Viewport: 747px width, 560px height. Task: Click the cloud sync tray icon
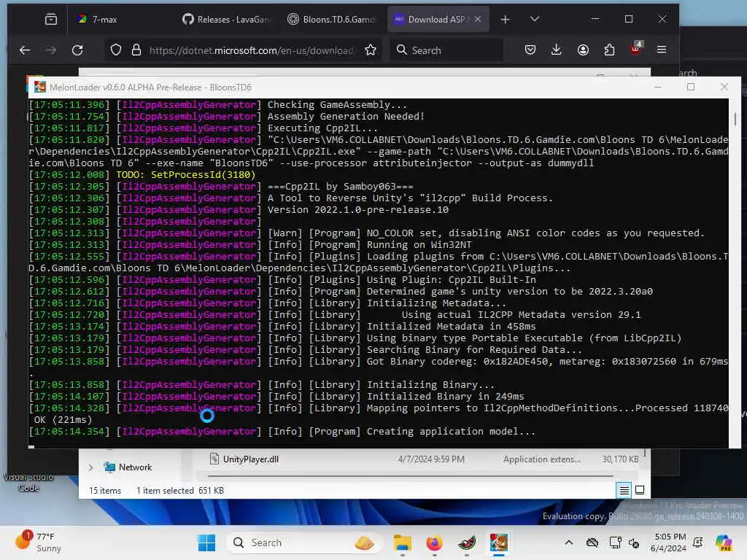pos(592,542)
